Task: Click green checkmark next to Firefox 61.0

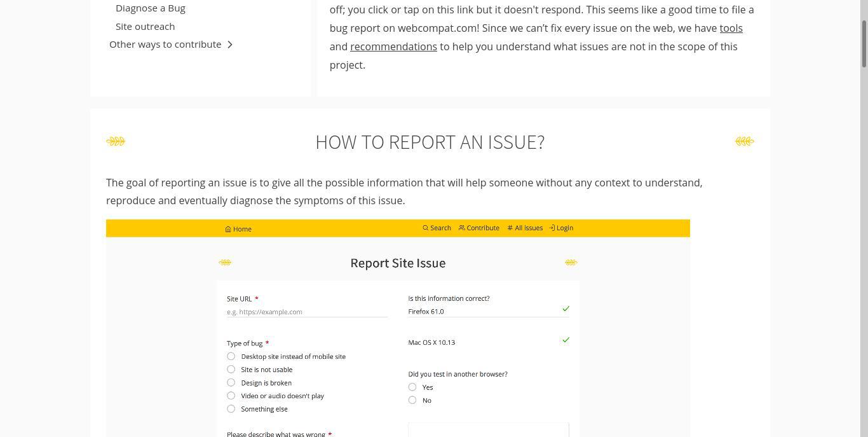Action: click(x=566, y=309)
